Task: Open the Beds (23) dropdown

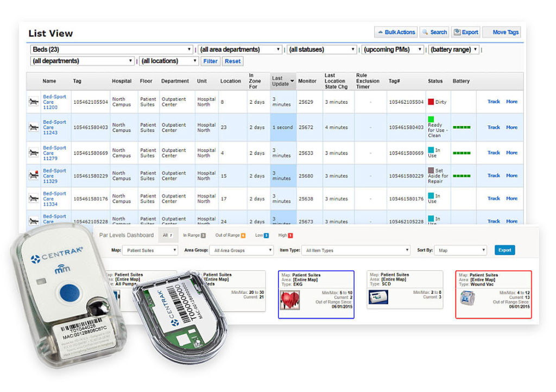Action: pyautogui.click(x=109, y=48)
